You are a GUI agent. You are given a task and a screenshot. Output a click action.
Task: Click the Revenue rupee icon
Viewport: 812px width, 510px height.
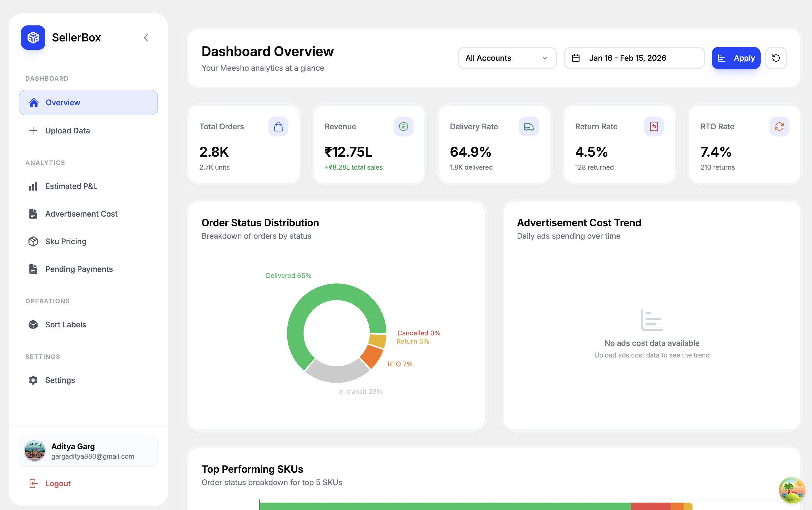[403, 127]
